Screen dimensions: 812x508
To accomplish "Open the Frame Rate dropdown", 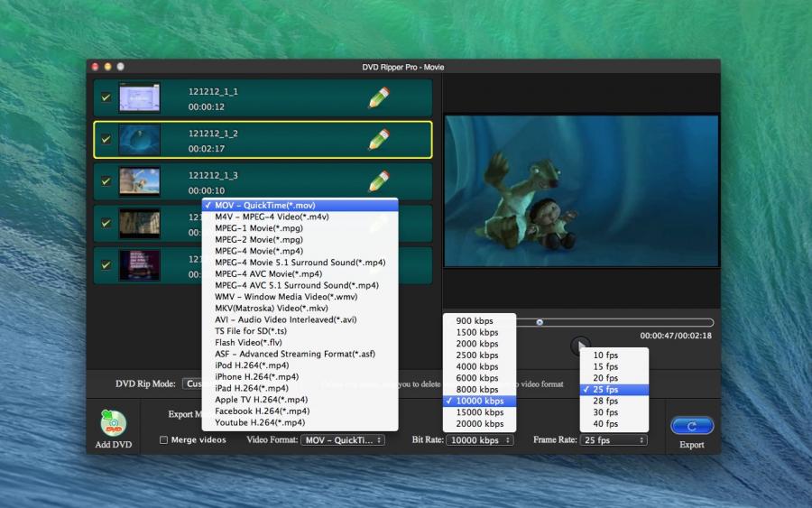I will click(614, 440).
